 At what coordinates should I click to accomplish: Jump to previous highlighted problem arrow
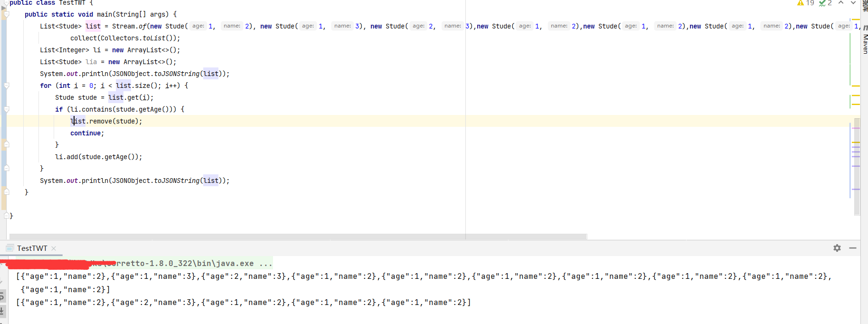click(841, 3)
